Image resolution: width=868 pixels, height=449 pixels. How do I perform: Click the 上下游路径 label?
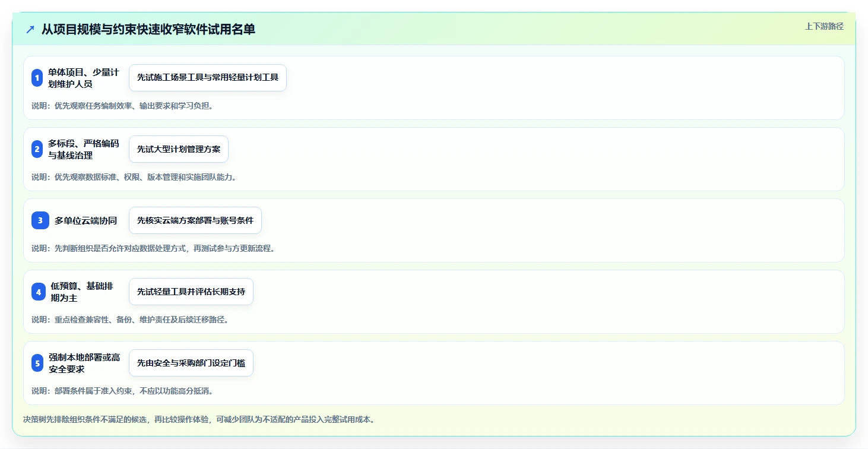click(824, 26)
